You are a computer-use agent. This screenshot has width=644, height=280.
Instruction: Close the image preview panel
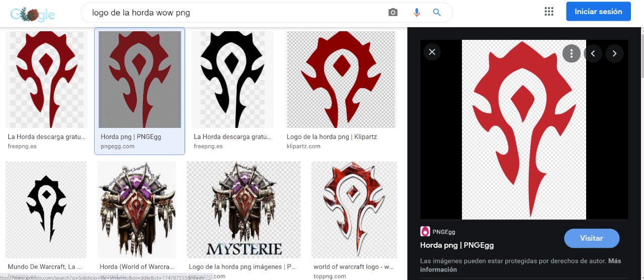tap(432, 52)
